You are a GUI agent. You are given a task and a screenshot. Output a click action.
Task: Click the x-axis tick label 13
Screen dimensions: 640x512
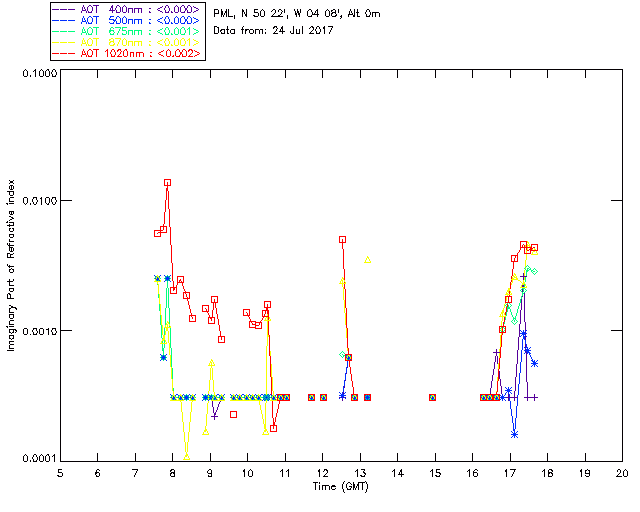click(360, 473)
